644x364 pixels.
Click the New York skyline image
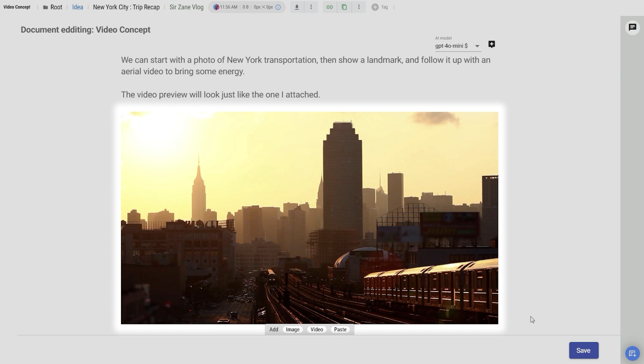[x=309, y=218]
